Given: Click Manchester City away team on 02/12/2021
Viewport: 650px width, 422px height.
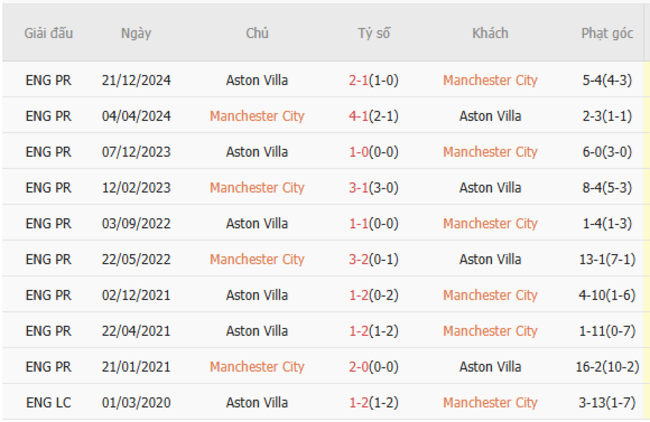Looking at the screenshot, I should [490, 295].
